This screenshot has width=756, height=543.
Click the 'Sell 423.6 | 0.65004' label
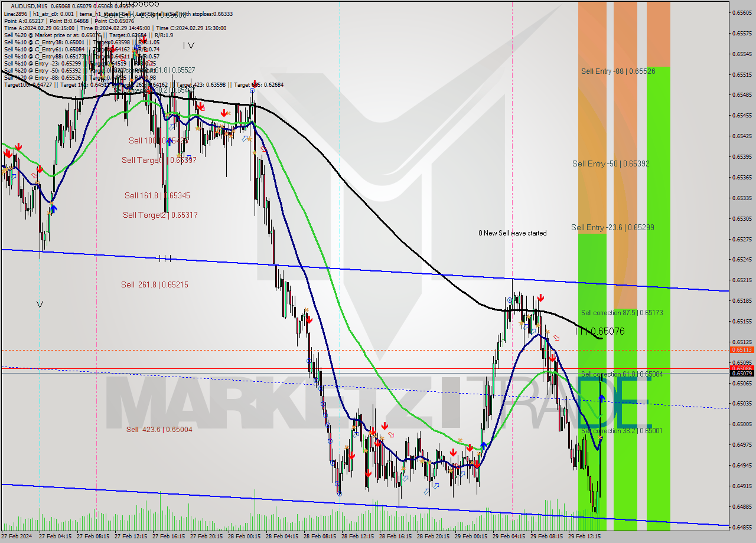point(159,429)
